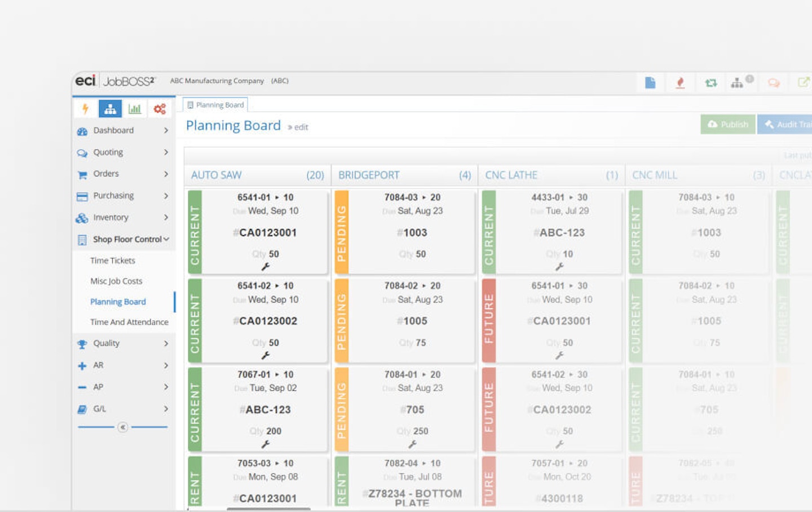Click the Audit Trail button
The height and width of the screenshot is (512, 812).
[785, 124]
